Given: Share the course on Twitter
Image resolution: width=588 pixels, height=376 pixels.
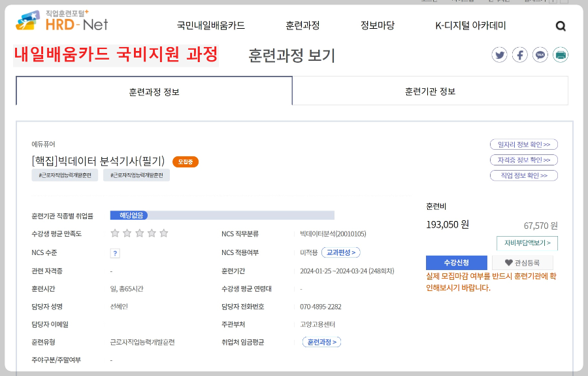Looking at the screenshot, I should [500, 55].
